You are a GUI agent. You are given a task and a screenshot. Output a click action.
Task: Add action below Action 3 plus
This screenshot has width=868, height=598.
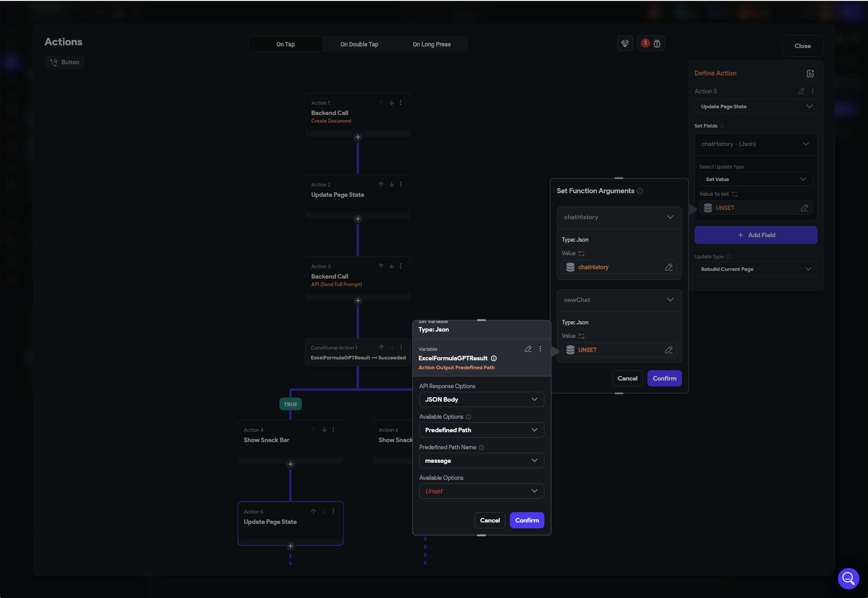click(x=358, y=301)
